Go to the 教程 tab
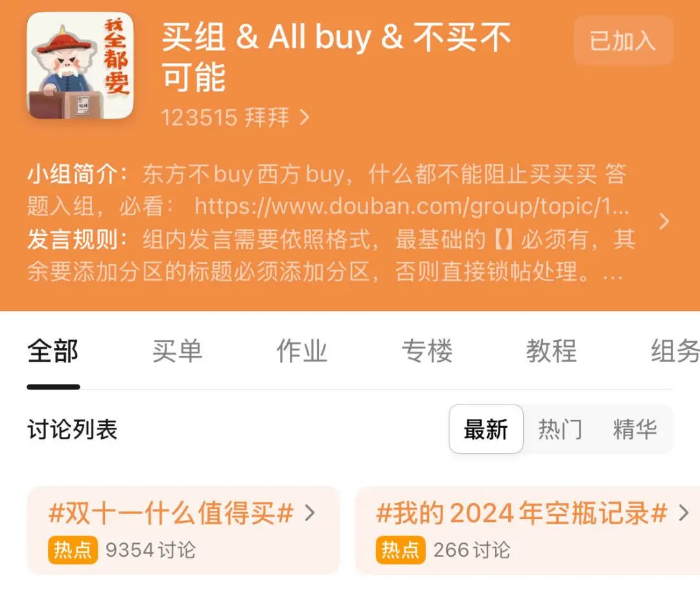The height and width of the screenshot is (597, 700). coord(552,351)
